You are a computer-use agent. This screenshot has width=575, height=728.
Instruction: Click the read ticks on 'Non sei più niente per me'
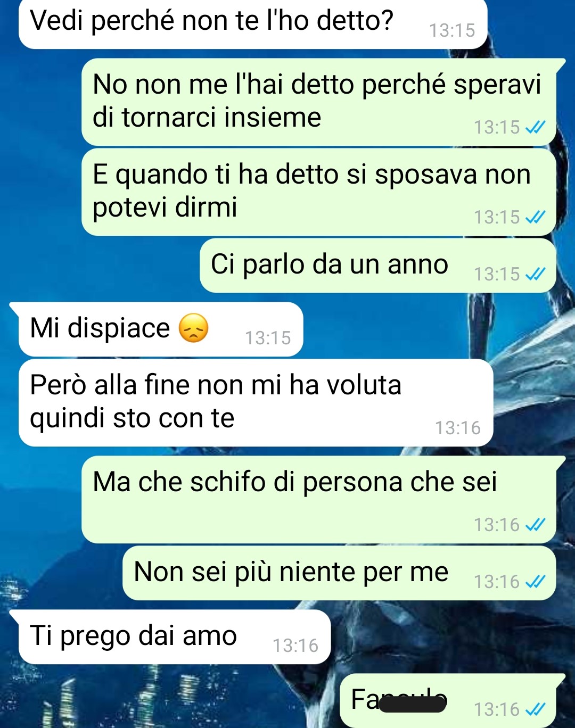(535, 582)
